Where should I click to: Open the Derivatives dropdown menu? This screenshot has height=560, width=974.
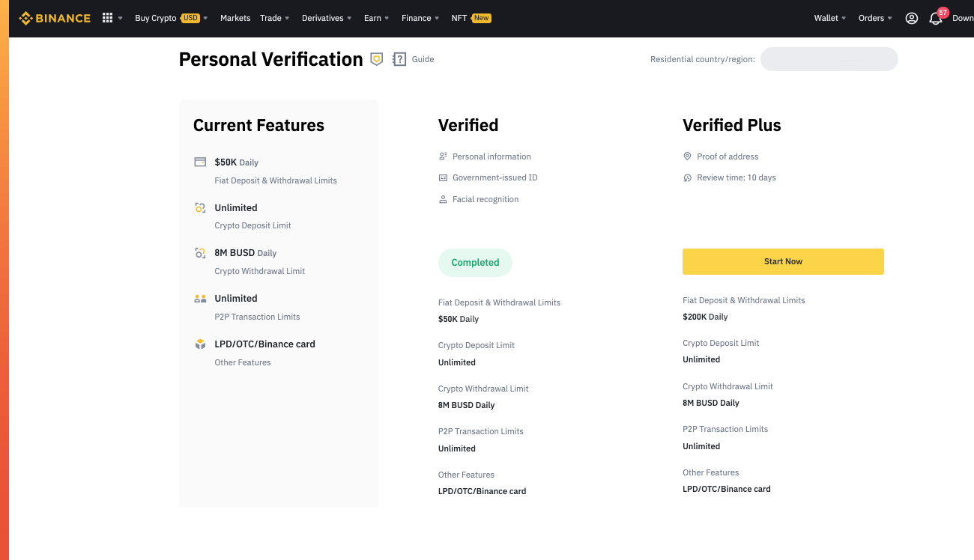[327, 18]
